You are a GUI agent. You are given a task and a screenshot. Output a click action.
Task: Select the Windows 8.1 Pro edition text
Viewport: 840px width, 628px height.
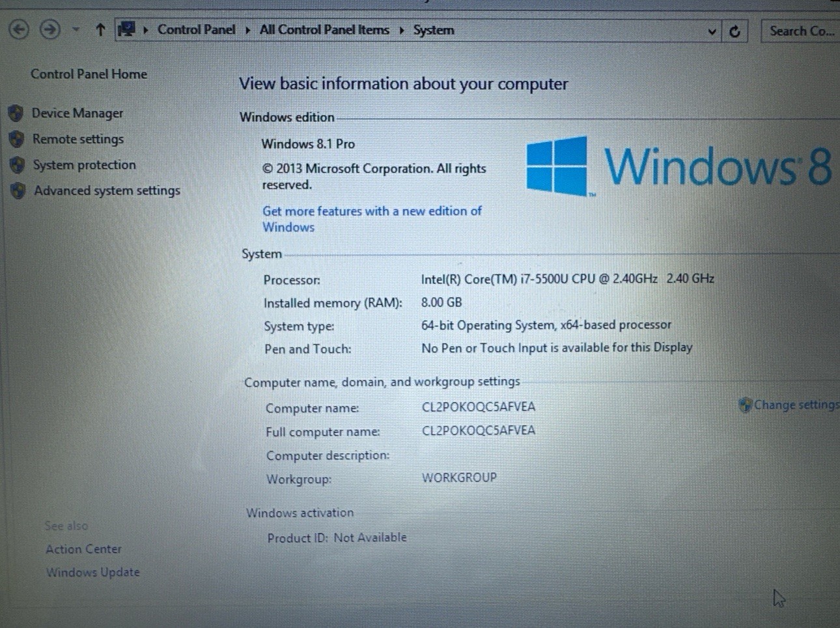(308, 144)
